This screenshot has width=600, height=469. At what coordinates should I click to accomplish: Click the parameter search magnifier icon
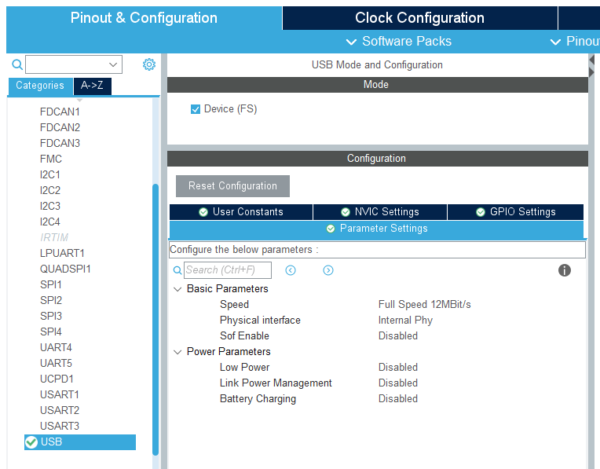177,270
